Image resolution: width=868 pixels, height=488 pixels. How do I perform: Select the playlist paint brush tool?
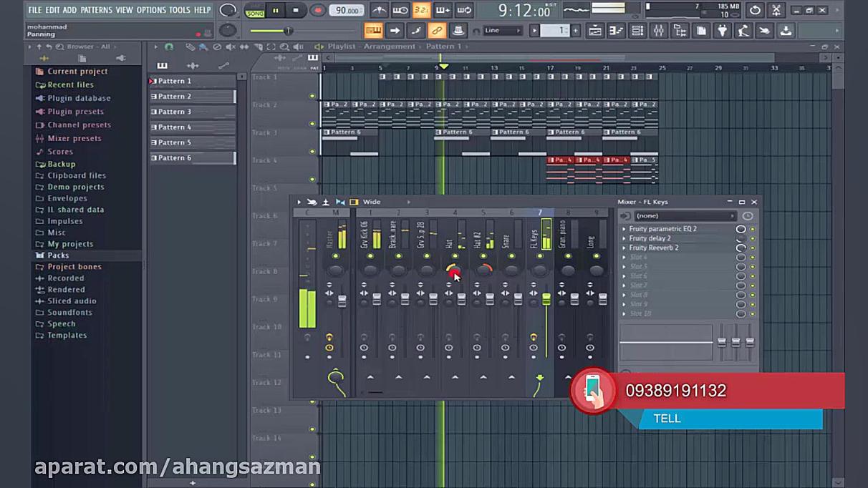point(203,47)
